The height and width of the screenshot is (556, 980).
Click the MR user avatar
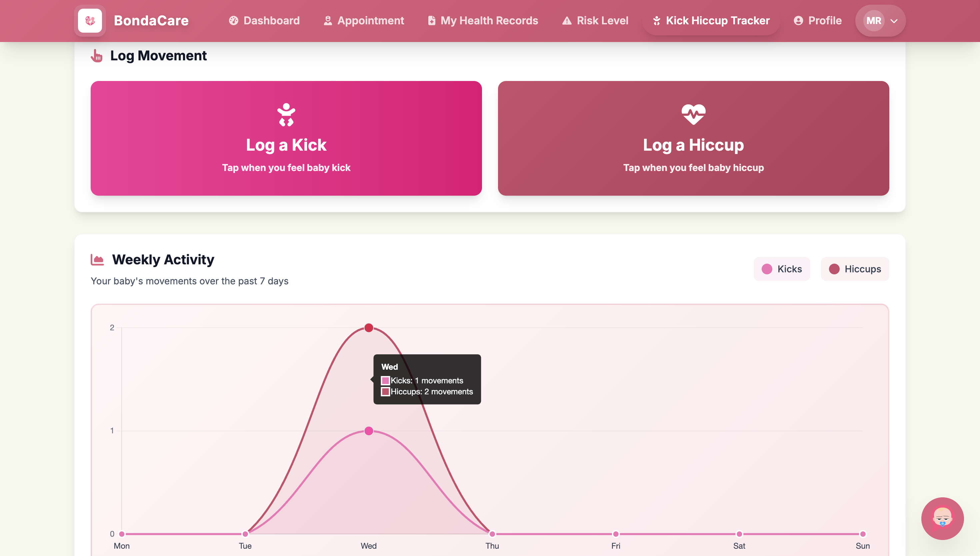[873, 21]
